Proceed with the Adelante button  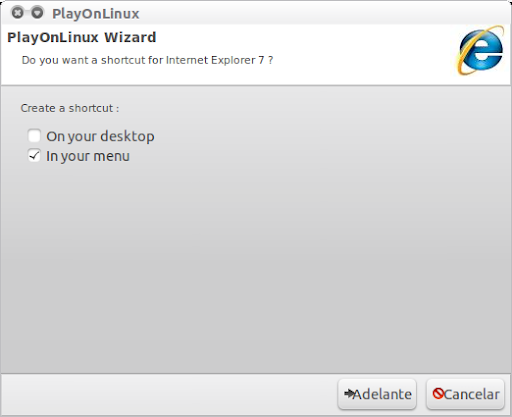pyautogui.click(x=377, y=394)
